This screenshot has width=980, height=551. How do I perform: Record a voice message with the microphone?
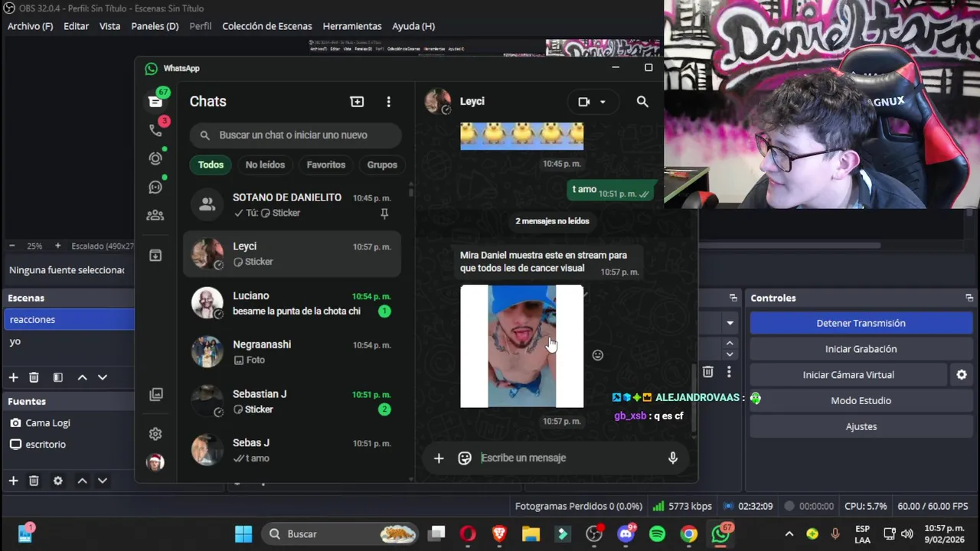click(673, 458)
